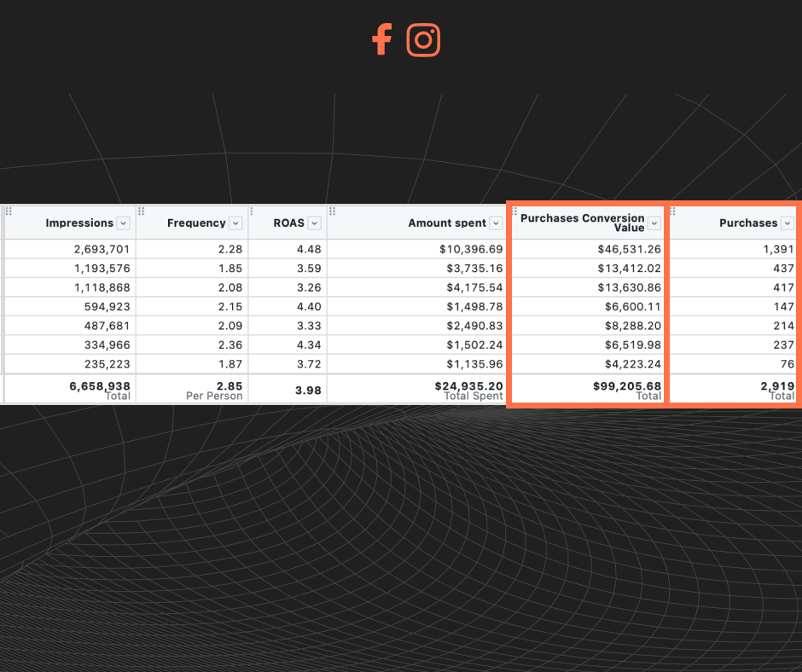Screen dimensions: 802x672
Task: Select impressions value 487,681
Action: [107, 326]
